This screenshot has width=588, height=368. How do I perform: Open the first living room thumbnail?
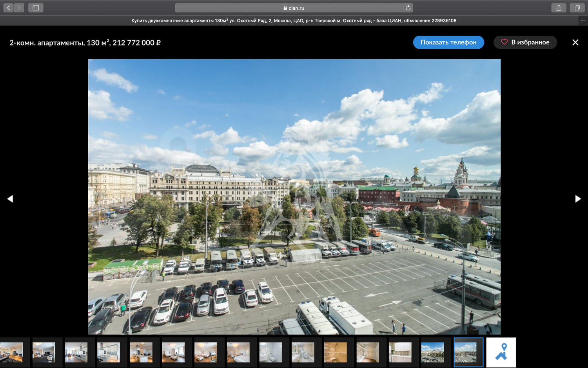pyautogui.click(x=11, y=352)
